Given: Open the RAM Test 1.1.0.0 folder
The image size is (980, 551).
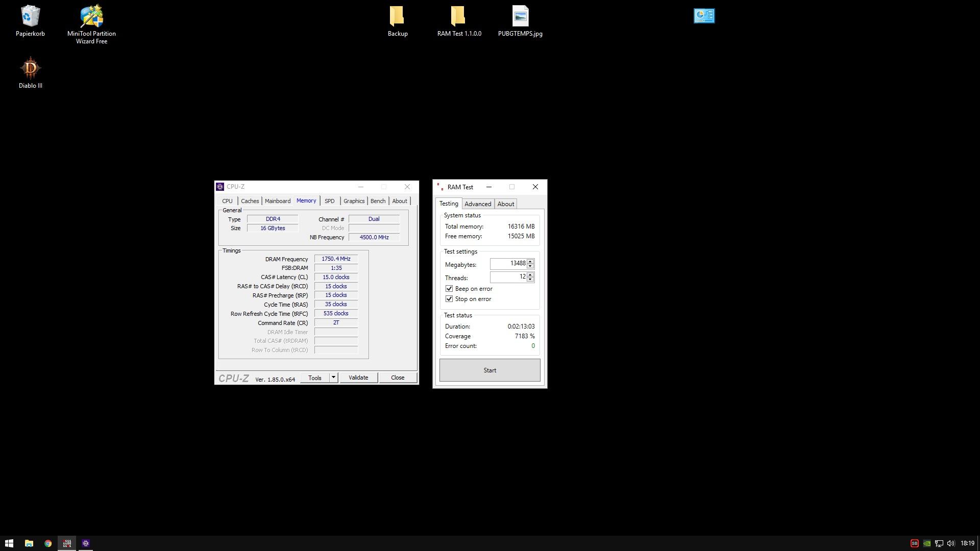Looking at the screenshot, I should click(x=458, y=17).
